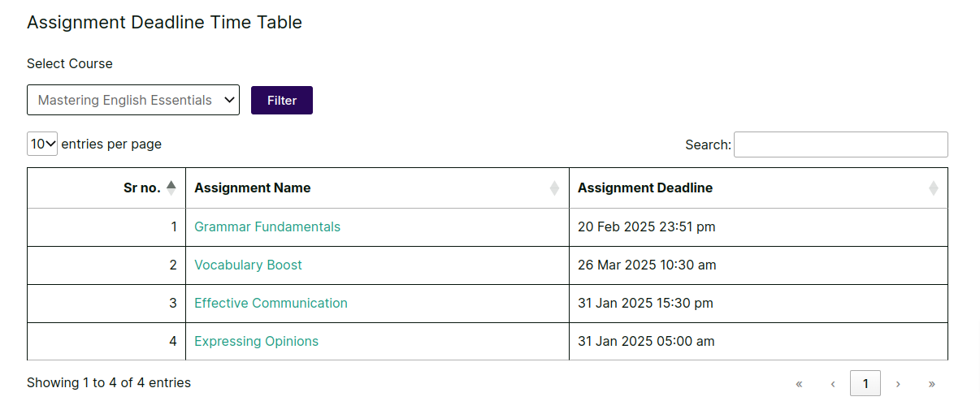Open Grammar Fundamentals assignment link
Image resolution: width=980 pixels, height=414 pixels.
click(267, 227)
